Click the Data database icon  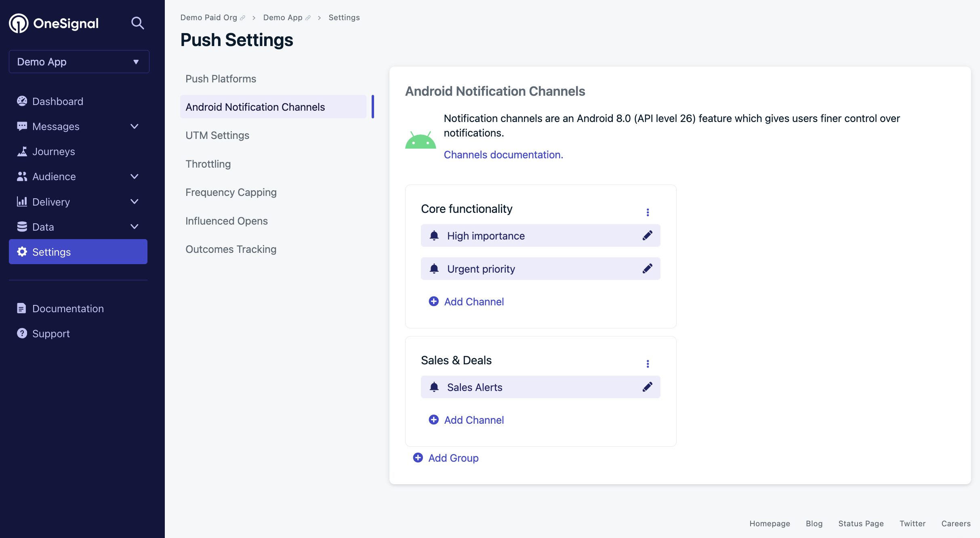point(22,227)
